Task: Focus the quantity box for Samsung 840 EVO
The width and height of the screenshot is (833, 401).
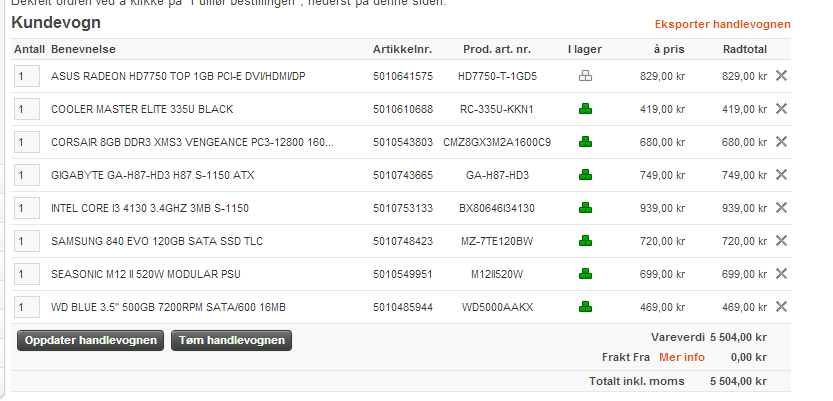Action: 27,241
